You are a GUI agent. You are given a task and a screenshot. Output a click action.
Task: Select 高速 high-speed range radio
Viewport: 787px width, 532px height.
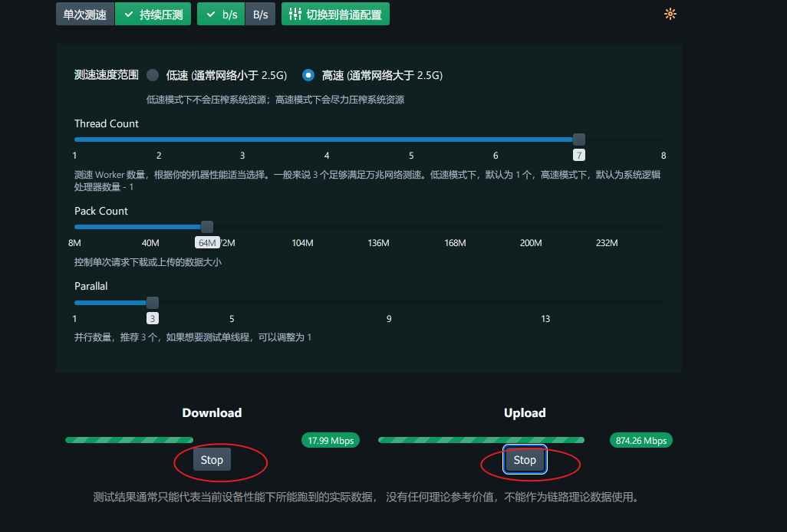308,75
